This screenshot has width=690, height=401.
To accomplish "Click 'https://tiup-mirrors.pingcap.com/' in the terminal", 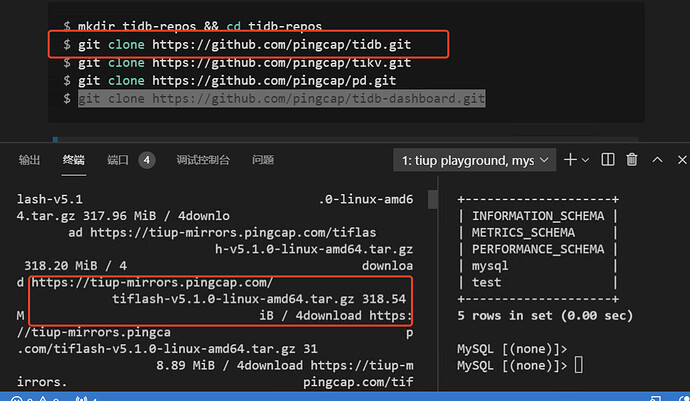I will click(x=152, y=283).
